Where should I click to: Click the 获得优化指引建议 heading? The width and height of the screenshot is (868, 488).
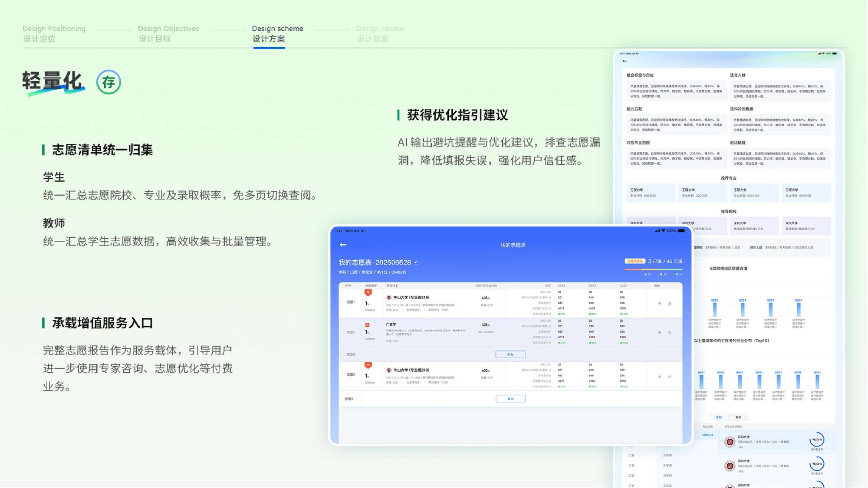457,115
